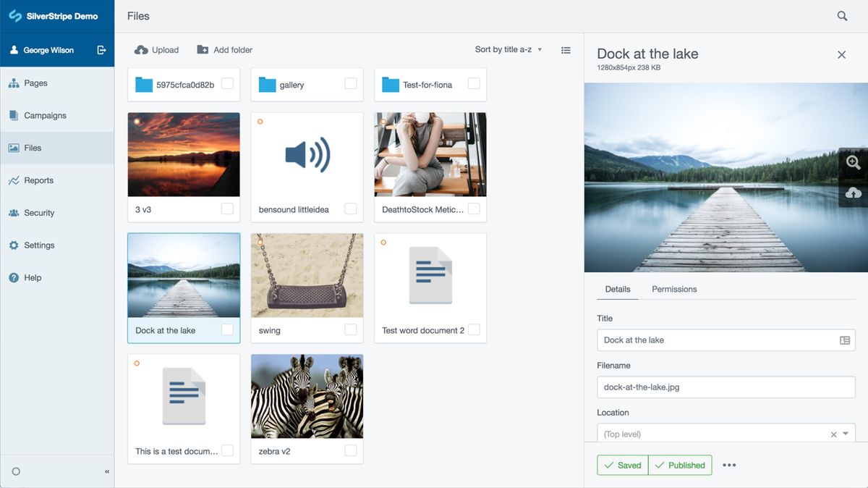Switch to list view layout
This screenshot has width=868, height=488.
[566, 49]
